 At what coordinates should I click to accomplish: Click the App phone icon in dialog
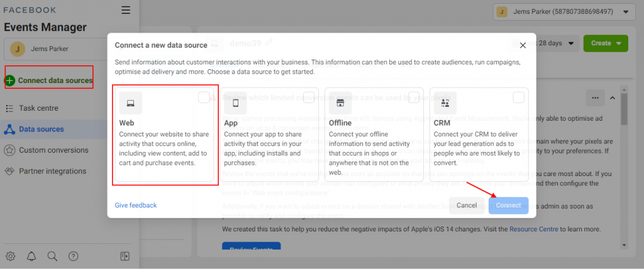pos(236,103)
